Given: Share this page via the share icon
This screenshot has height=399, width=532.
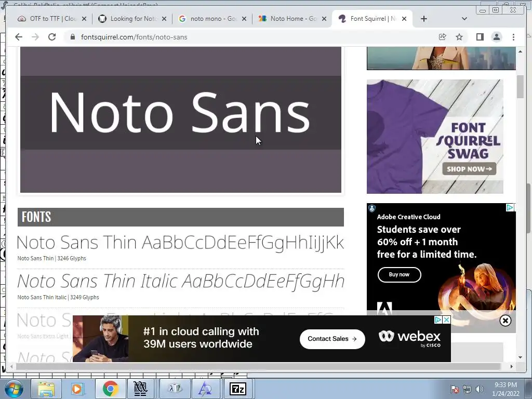Looking at the screenshot, I should click(x=442, y=37).
